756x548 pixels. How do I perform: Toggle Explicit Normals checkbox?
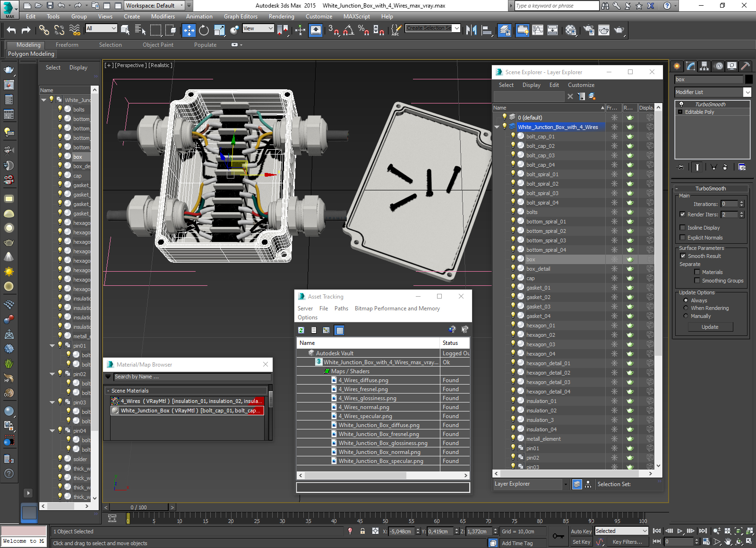(x=682, y=238)
